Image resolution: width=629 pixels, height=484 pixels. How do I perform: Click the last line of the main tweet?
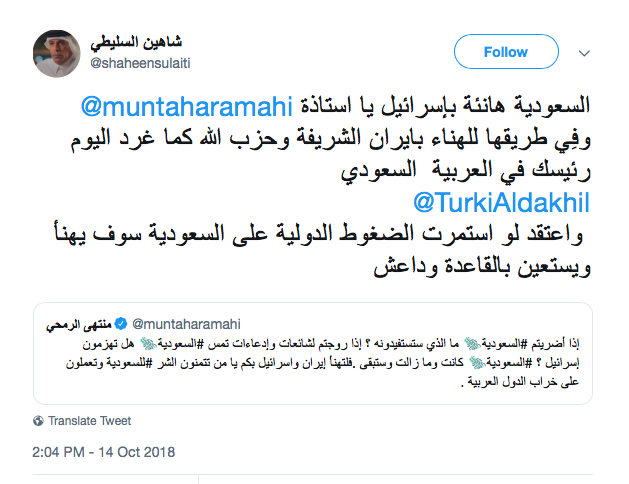tap(469, 267)
